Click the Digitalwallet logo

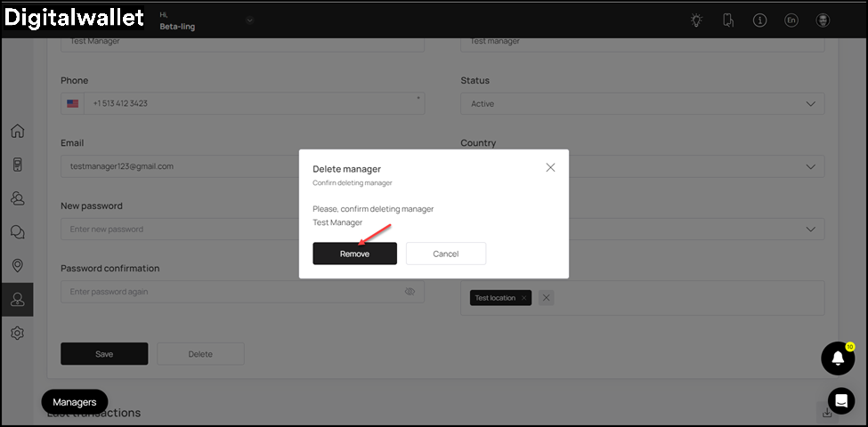[74, 18]
